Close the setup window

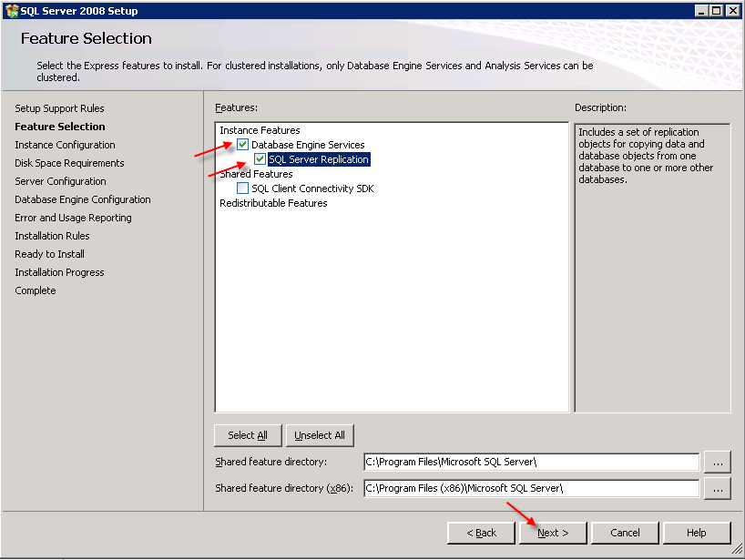pyautogui.click(x=732, y=10)
